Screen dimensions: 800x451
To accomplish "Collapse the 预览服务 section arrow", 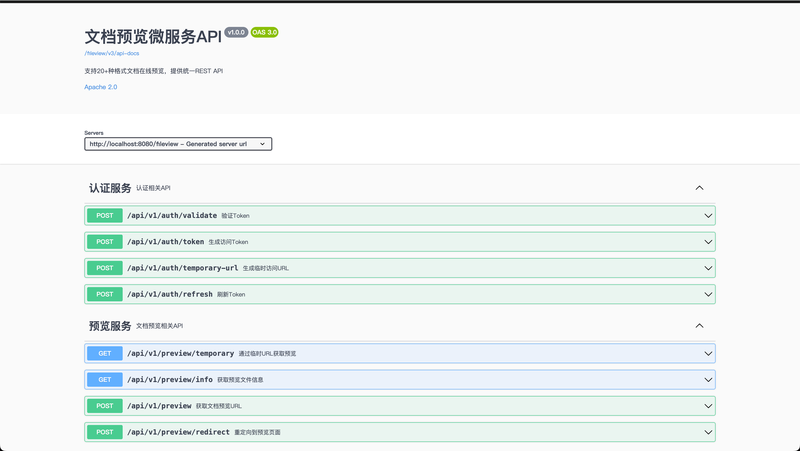I will (699, 326).
